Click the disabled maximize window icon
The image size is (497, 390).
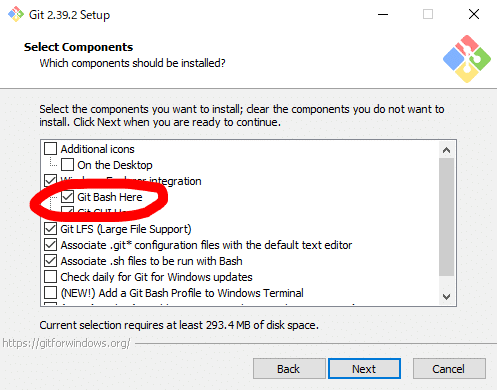[428, 14]
